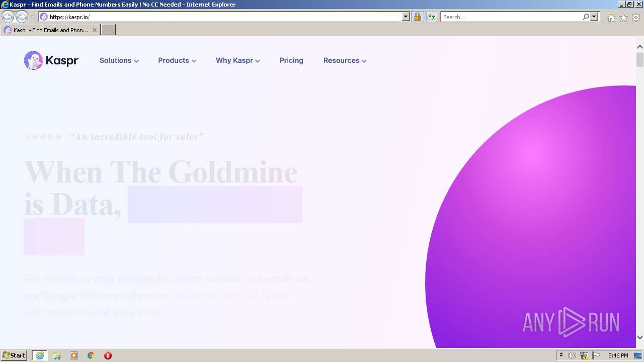Viewport: 644px width, 362px height.
Task: Open the Tools gear icon
Action: point(636,18)
